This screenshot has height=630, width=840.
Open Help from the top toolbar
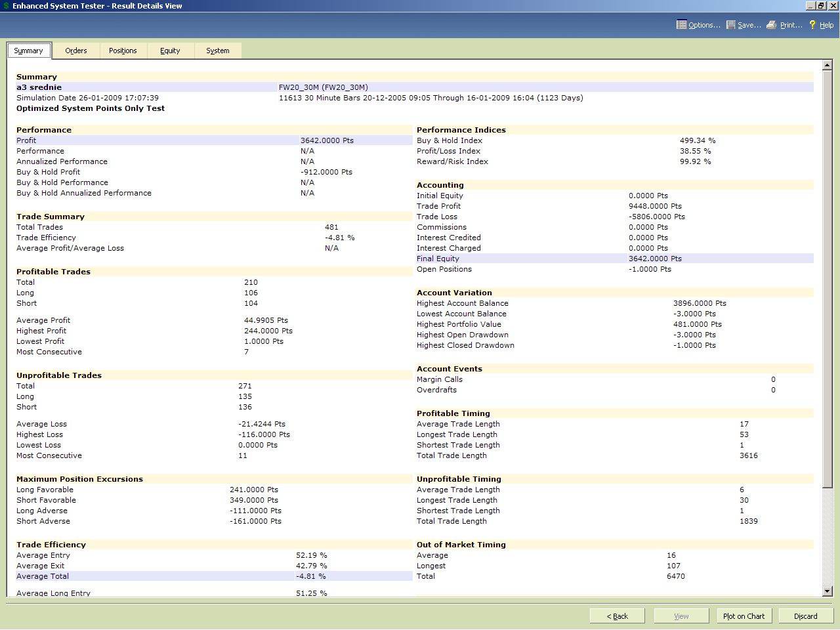(x=821, y=25)
